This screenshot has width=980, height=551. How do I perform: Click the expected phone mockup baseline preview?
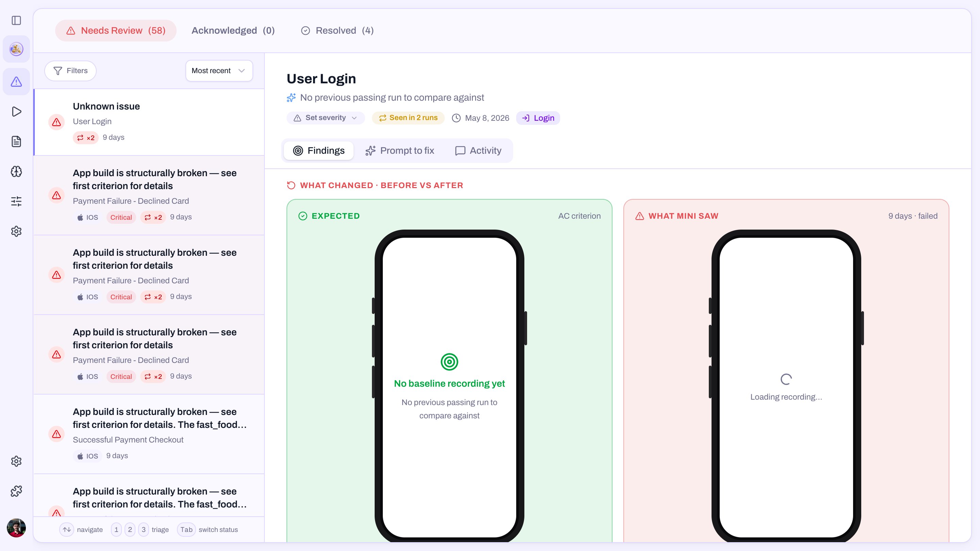449,386
